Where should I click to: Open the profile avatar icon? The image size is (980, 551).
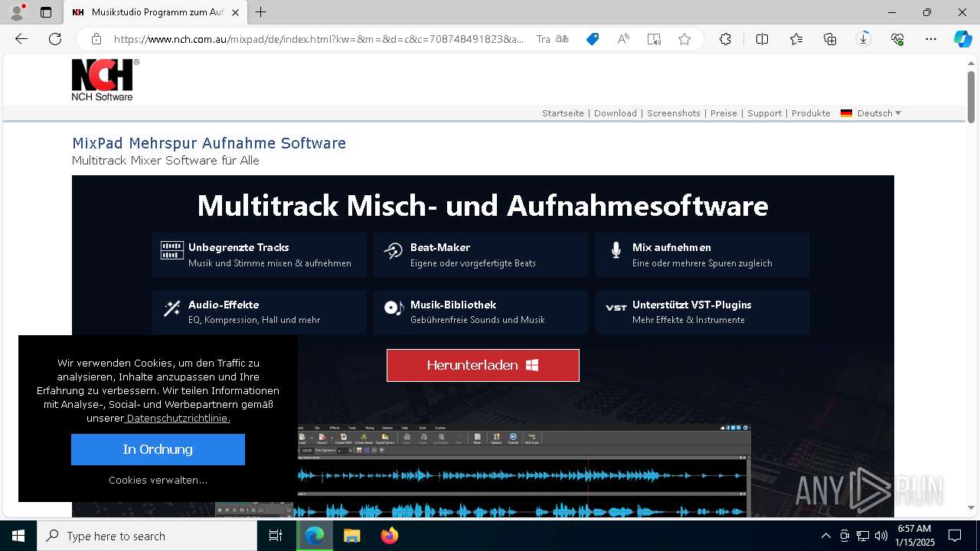coord(16,12)
